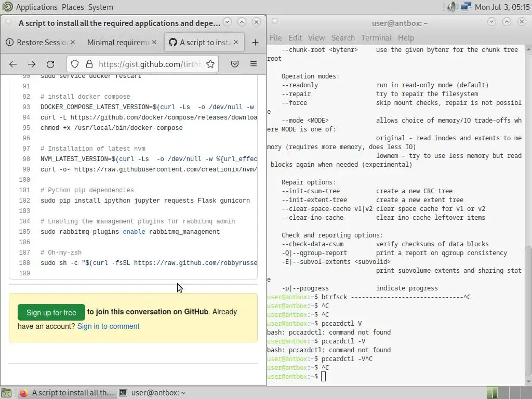This screenshot has width=532, height=399.
Task: Click '--check-data-csum' text in terminal
Action: pyautogui.click(x=312, y=244)
